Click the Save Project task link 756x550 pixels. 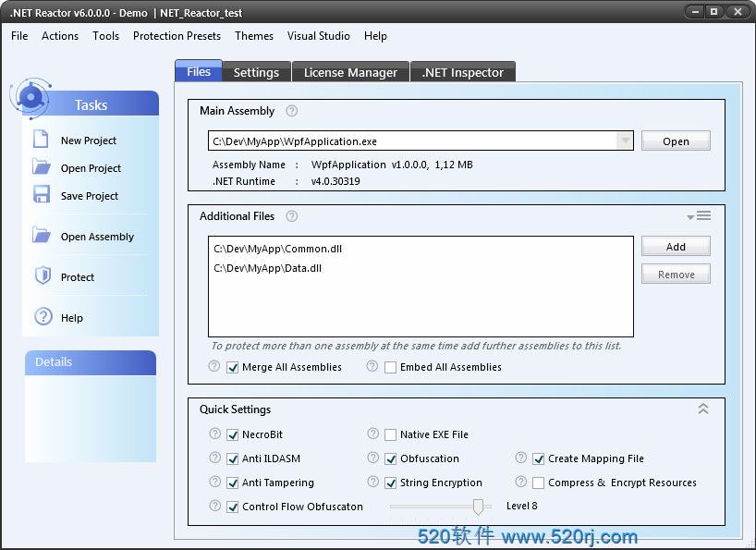pyautogui.click(x=90, y=196)
